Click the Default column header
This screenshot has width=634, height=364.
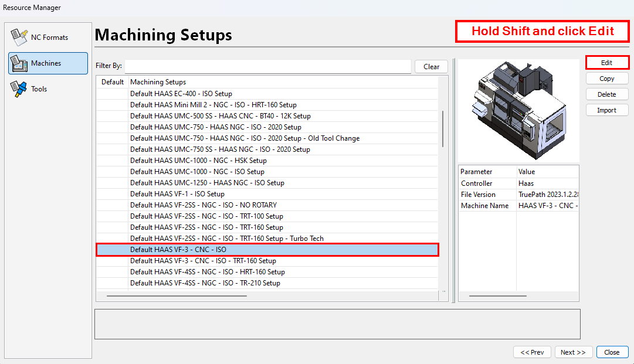tap(113, 82)
